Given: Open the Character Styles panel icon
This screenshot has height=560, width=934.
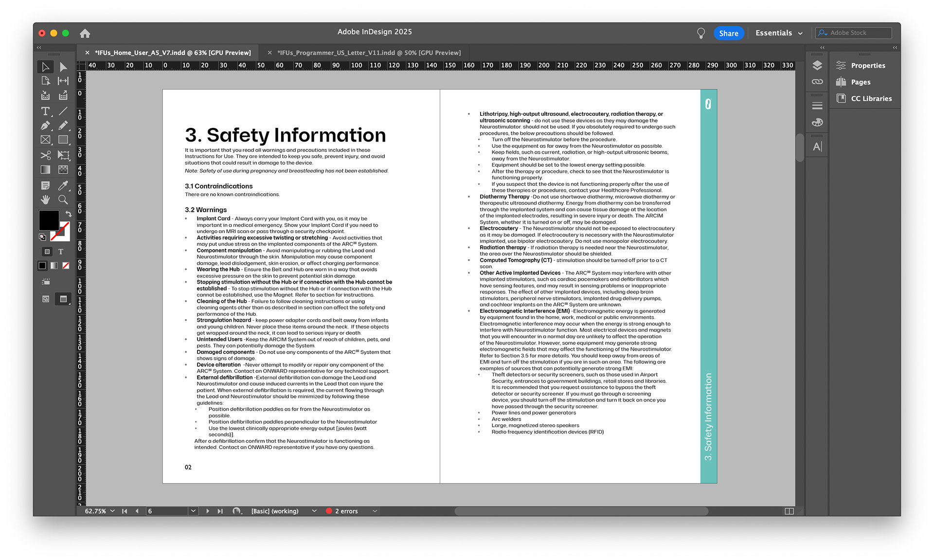Looking at the screenshot, I should click(817, 146).
